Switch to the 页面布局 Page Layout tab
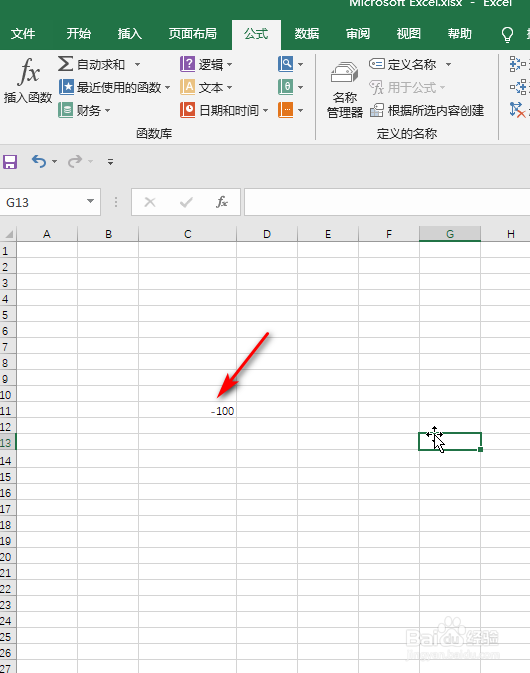This screenshot has width=530, height=673. pos(192,33)
